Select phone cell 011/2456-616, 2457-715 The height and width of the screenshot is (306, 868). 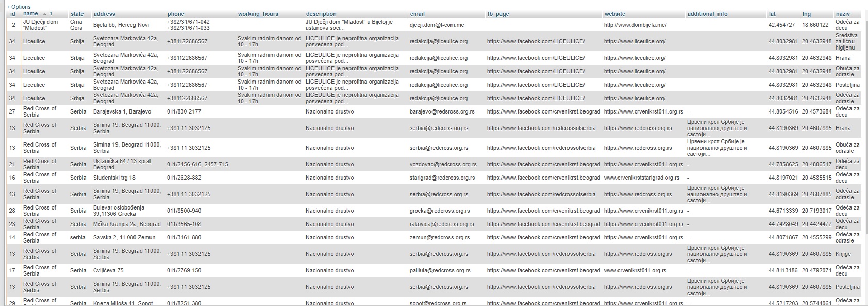click(197, 164)
